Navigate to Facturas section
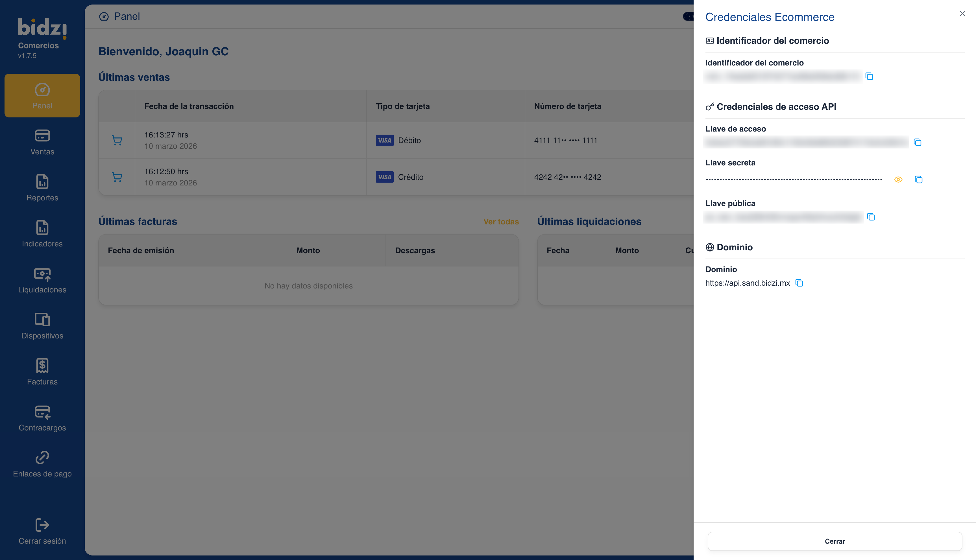The image size is (976, 560). tap(42, 372)
